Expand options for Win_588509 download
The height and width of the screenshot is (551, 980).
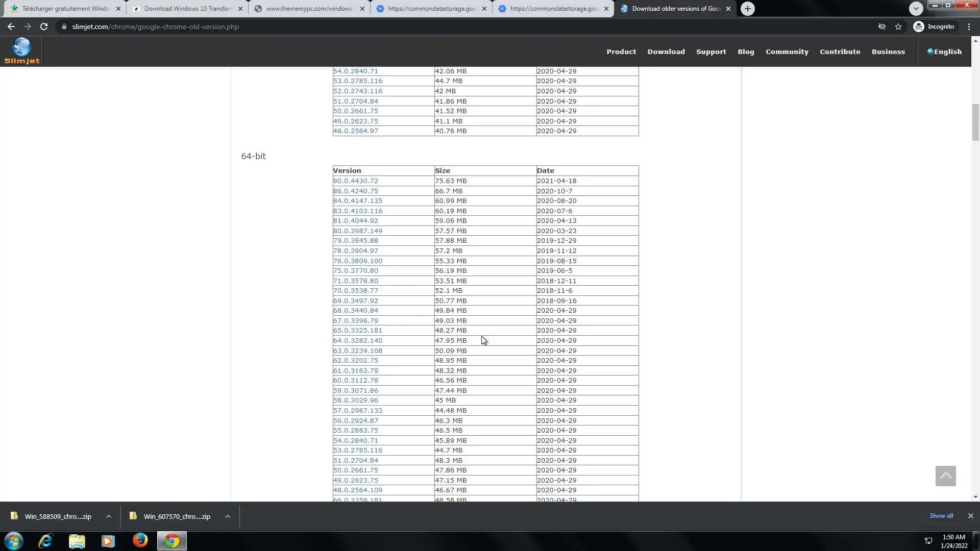tap(109, 516)
